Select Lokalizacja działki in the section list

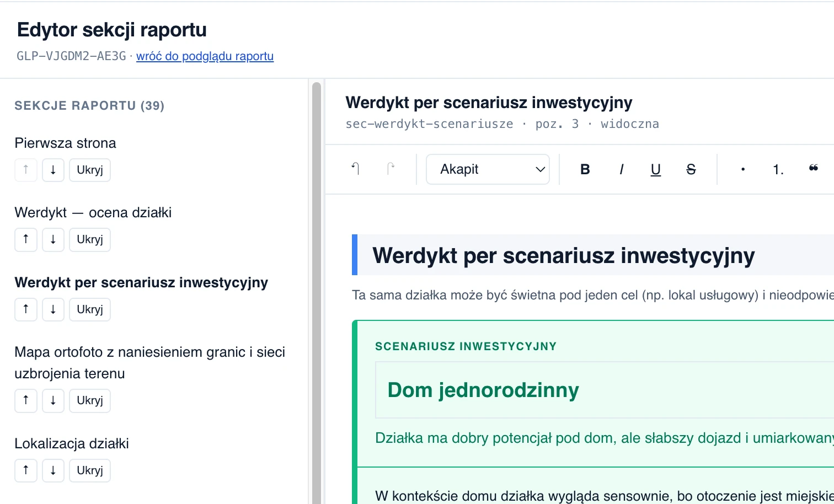(72, 444)
